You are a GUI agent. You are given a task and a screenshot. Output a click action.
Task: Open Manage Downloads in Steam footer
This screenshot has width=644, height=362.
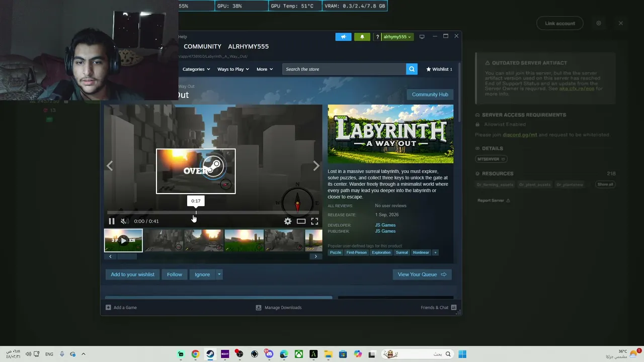279,308
